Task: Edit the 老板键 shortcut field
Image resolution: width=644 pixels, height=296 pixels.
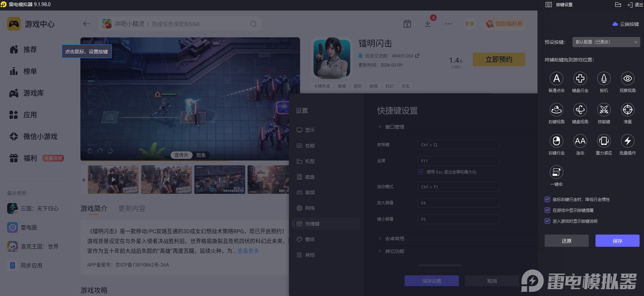Action: [458, 145]
